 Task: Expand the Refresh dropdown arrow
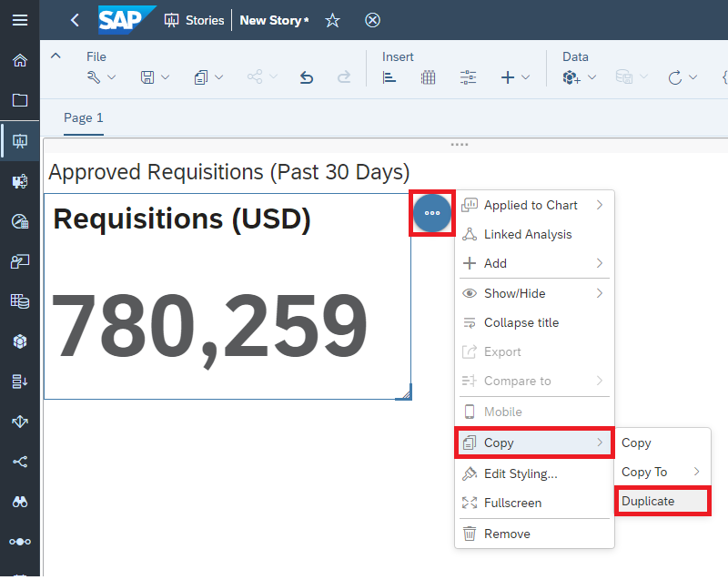[693, 77]
